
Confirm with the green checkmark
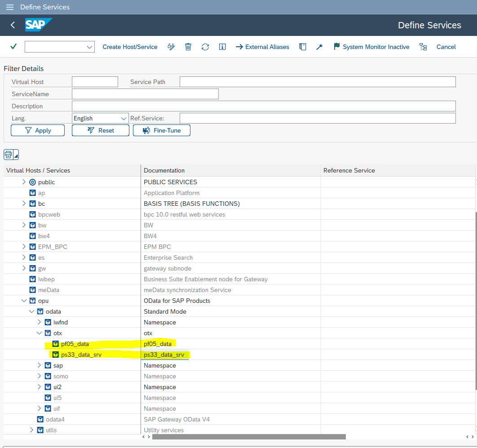tap(13, 47)
